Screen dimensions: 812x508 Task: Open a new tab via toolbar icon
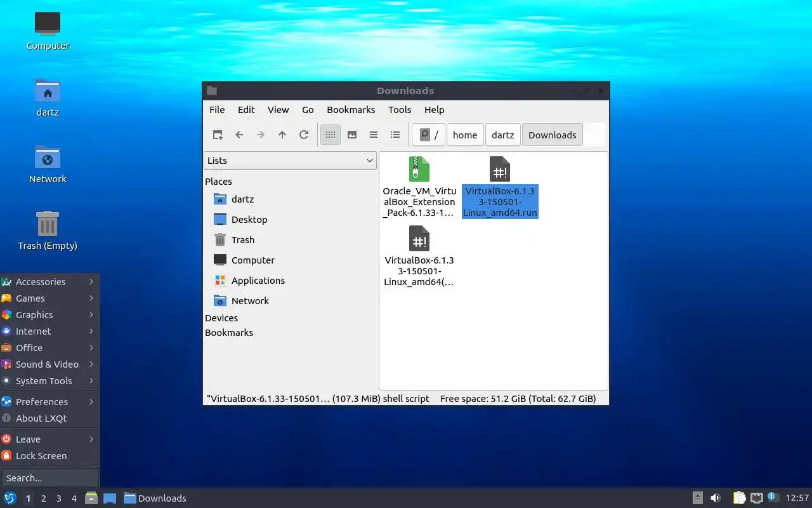click(218, 135)
